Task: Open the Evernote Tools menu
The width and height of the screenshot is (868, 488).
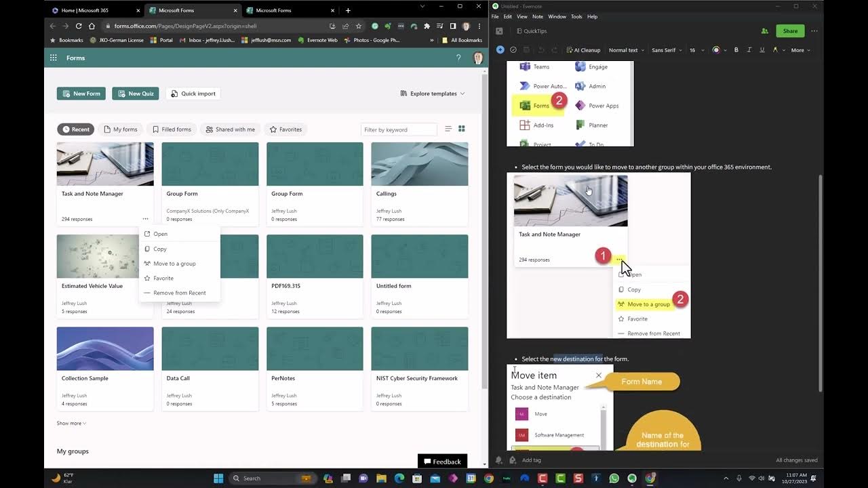Action: pos(576,16)
